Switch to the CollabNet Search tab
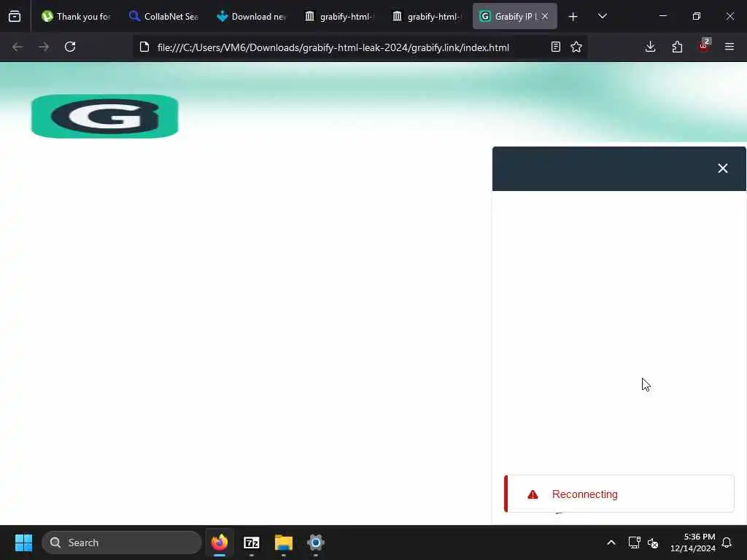 tap(164, 17)
